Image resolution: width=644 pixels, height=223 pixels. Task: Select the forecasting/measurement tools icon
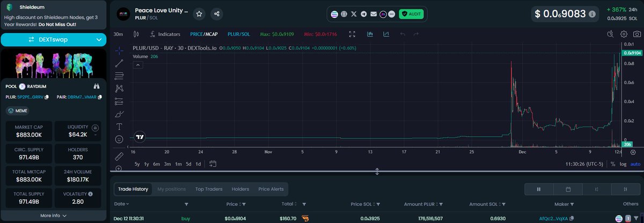pyautogui.click(x=119, y=101)
